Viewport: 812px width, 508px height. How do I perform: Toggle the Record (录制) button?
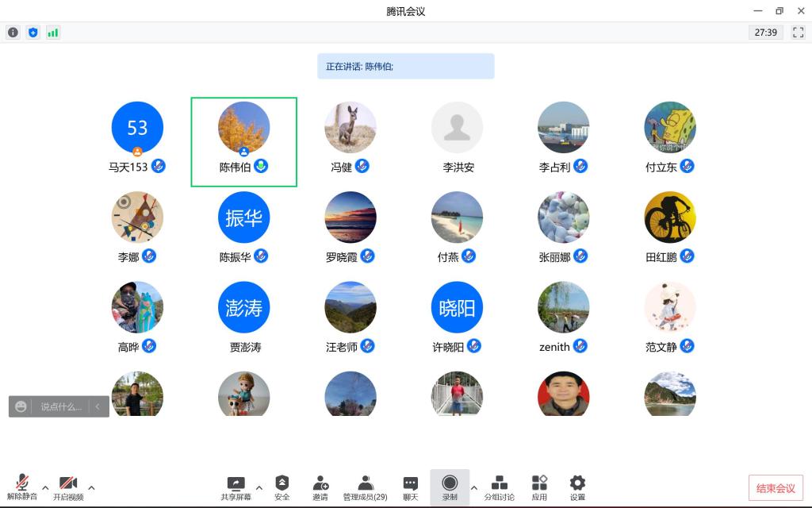(450, 487)
